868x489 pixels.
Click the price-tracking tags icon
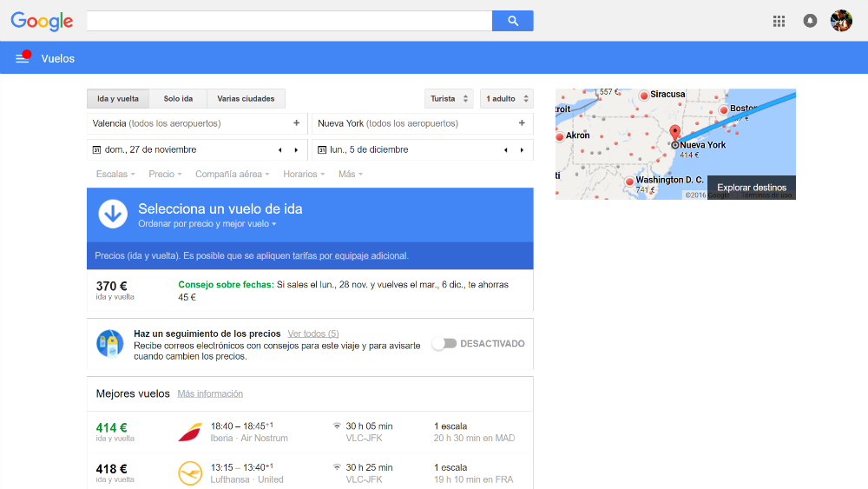click(110, 344)
